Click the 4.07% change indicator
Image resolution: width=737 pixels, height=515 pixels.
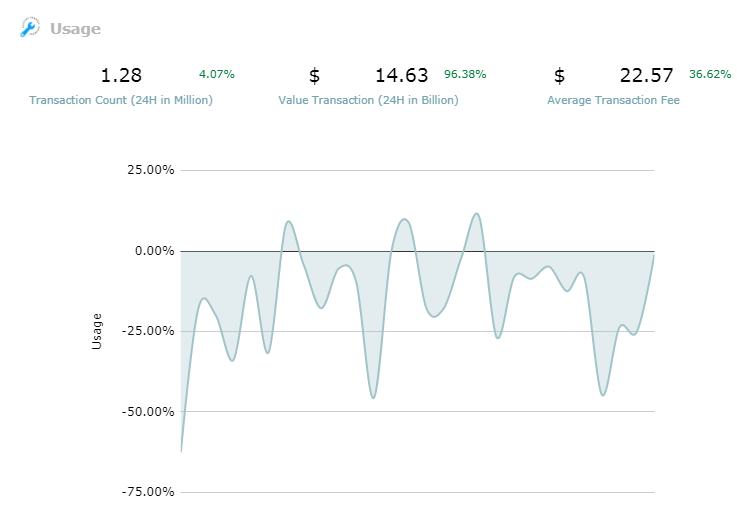coord(217,74)
